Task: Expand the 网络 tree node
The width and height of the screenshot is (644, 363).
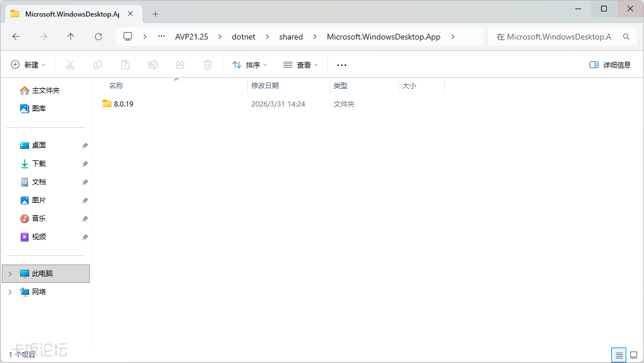Action: 10,292
